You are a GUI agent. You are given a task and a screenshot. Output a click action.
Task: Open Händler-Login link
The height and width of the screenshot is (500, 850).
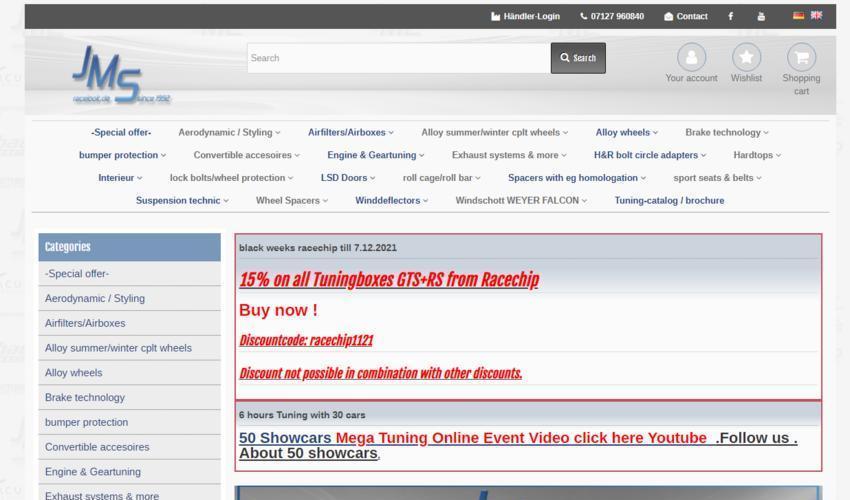[525, 16]
